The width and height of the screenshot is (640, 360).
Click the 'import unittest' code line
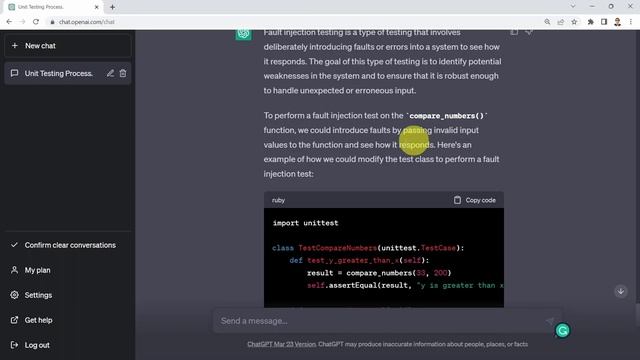pyautogui.click(x=305, y=223)
